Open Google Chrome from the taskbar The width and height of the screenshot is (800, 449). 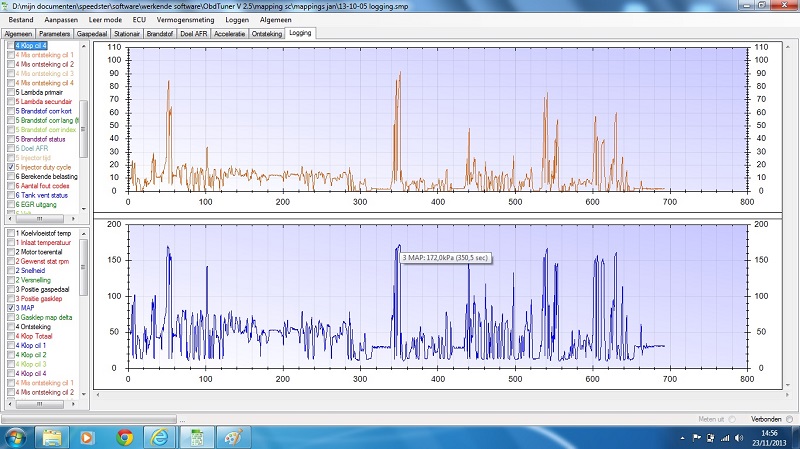[x=124, y=437]
